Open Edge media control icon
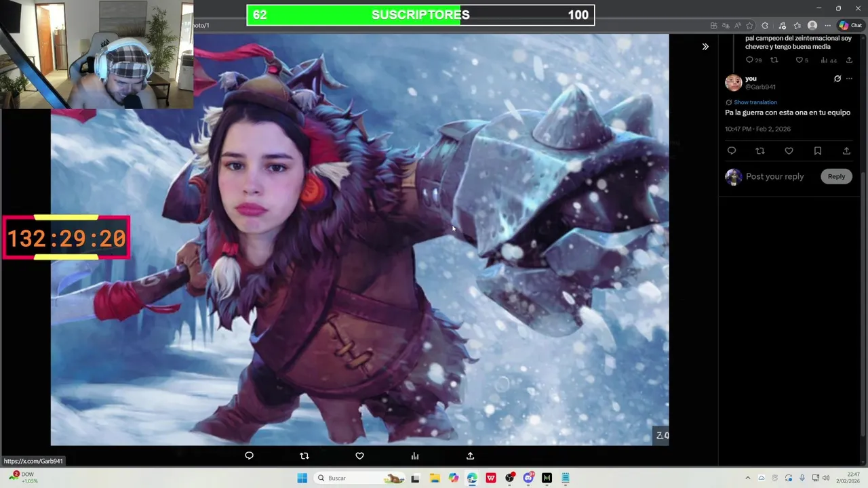868x488 pixels. click(782, 26)
